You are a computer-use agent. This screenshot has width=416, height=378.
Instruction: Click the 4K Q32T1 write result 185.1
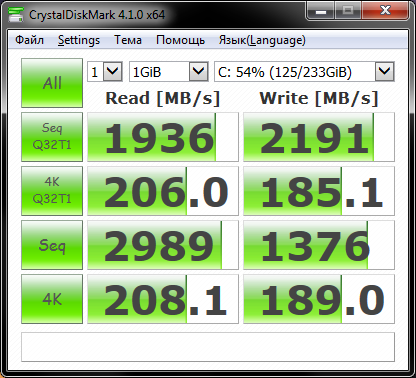pyautogui.click(x=319, y=191)
